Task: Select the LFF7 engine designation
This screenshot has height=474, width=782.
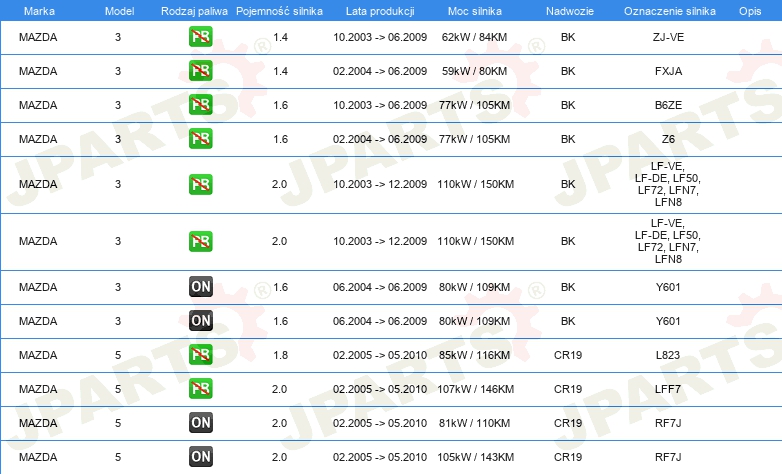Action: pos(668,389)
